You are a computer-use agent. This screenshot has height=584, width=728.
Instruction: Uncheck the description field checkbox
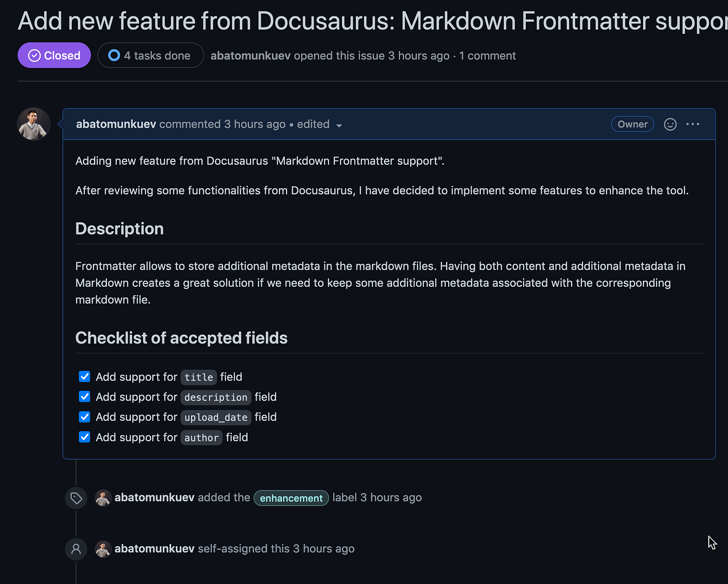coord(84,396)
